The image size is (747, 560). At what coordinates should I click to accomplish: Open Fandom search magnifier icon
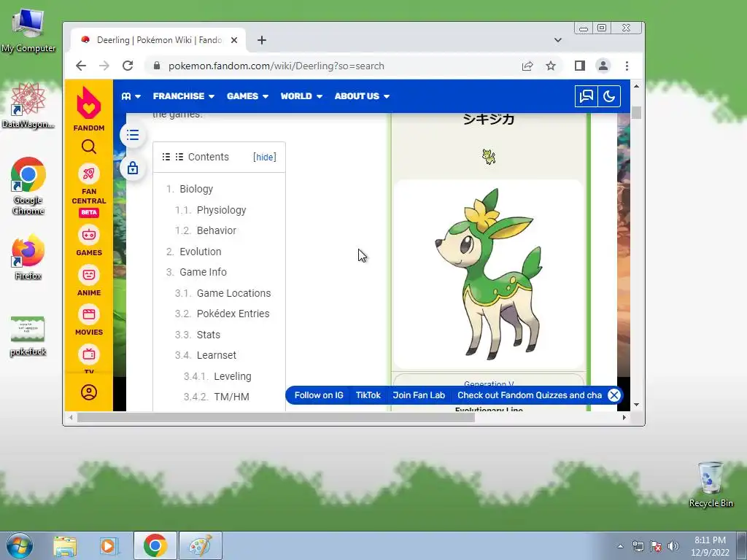coord(88,147)
